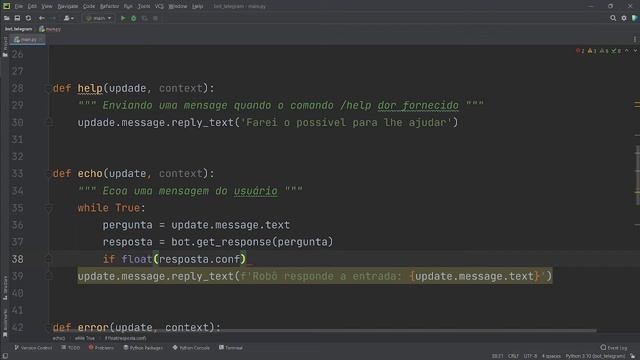Click the caret line:column position in status bar
This screenshot has height=360, width=640.
click(x=497, y=356)
